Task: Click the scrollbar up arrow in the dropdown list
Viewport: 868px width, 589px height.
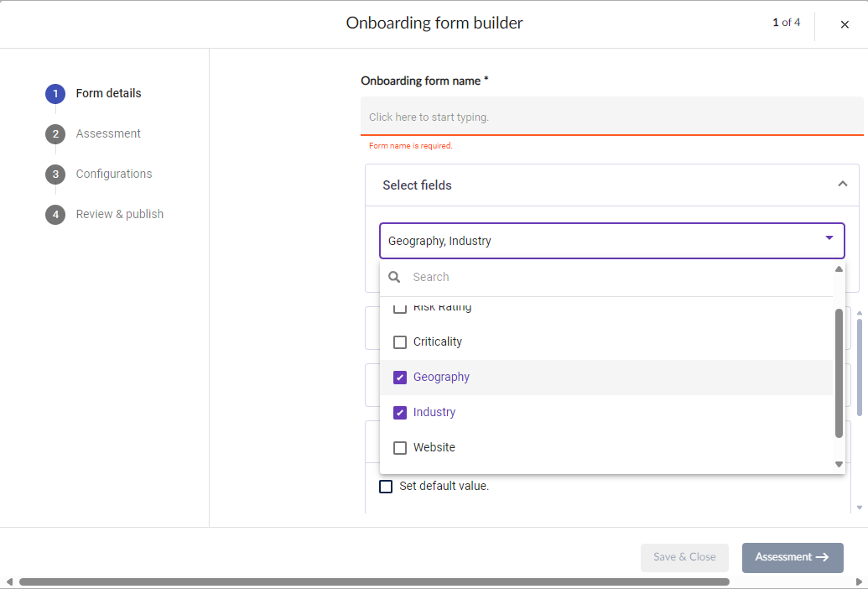Action: [x=839, y=268]
